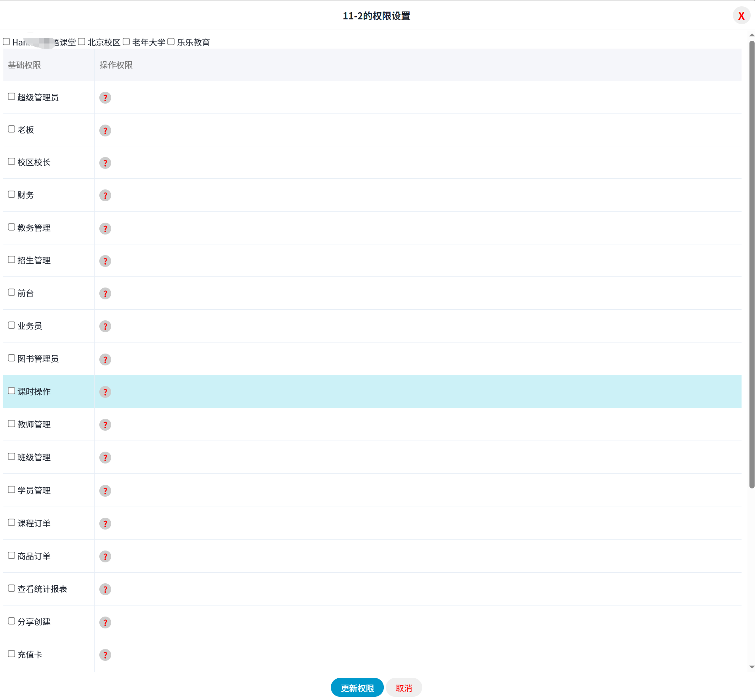Click help icon for 超级管理员 row
This screenshot has height=700, width=755.
pyautogui.click(x=105, y=98)
